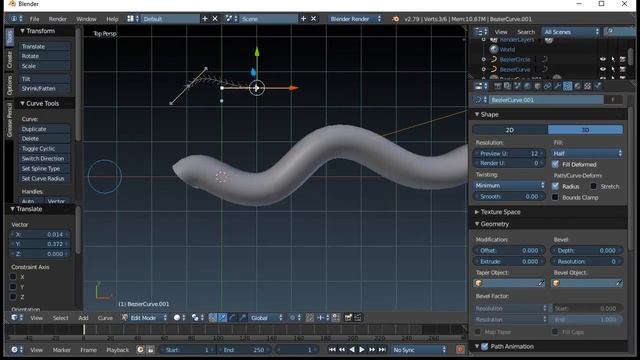This screenshot has height=360, width=640.
Task: Click the Blender logo in info header
Action: click(396, 19)
